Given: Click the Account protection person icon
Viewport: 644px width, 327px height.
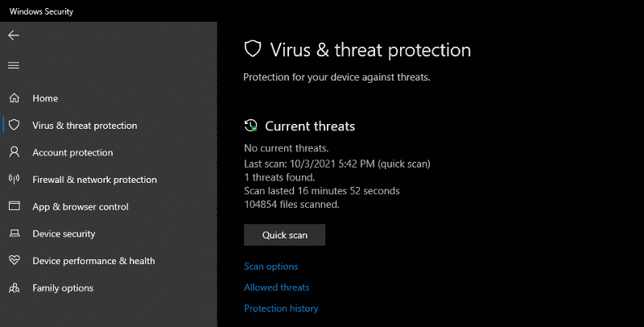Looking at the screenshot, I should tap(14, 152).
